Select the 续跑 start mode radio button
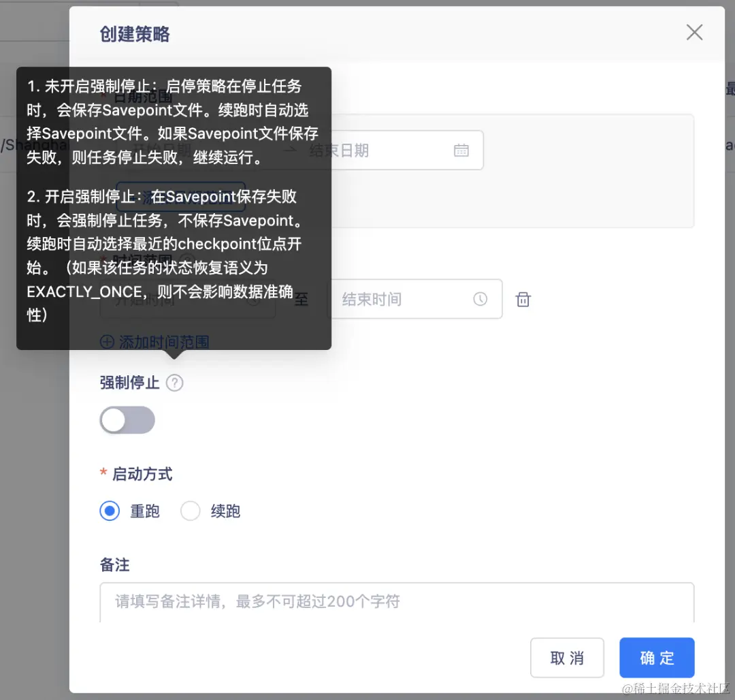 [190, 511]
